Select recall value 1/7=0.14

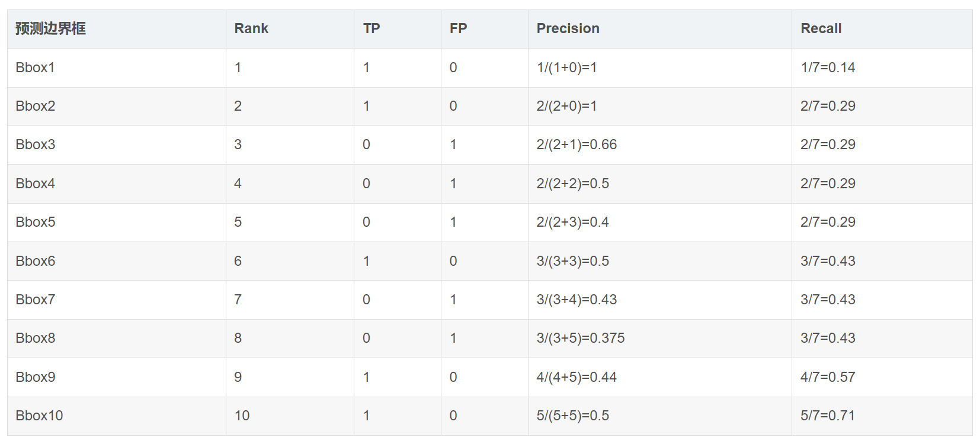[x=827, y=67]
